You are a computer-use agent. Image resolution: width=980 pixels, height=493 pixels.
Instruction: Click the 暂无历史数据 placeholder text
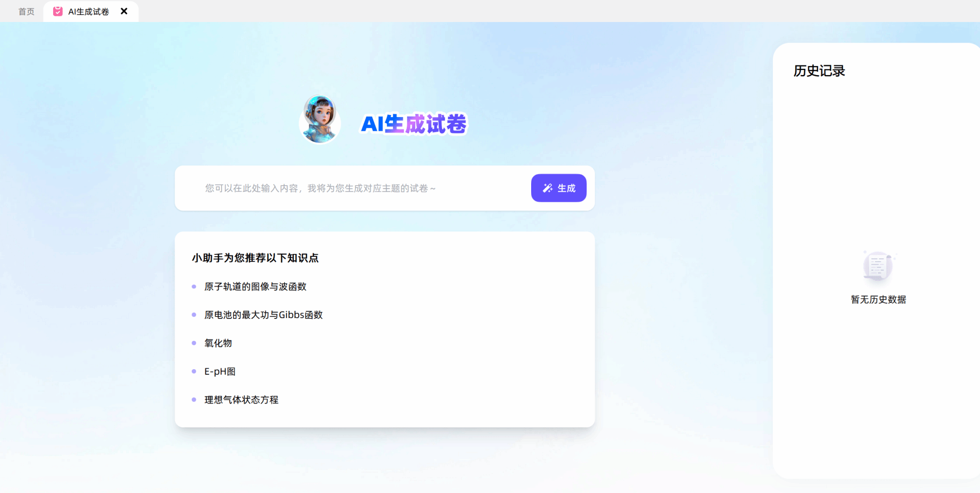point(878,299)
